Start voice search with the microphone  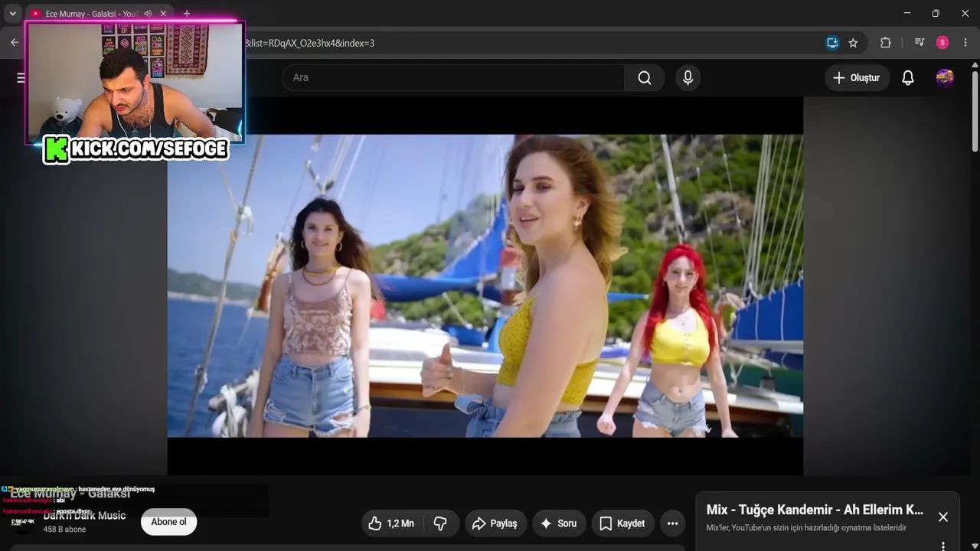(x=688, y=77)
